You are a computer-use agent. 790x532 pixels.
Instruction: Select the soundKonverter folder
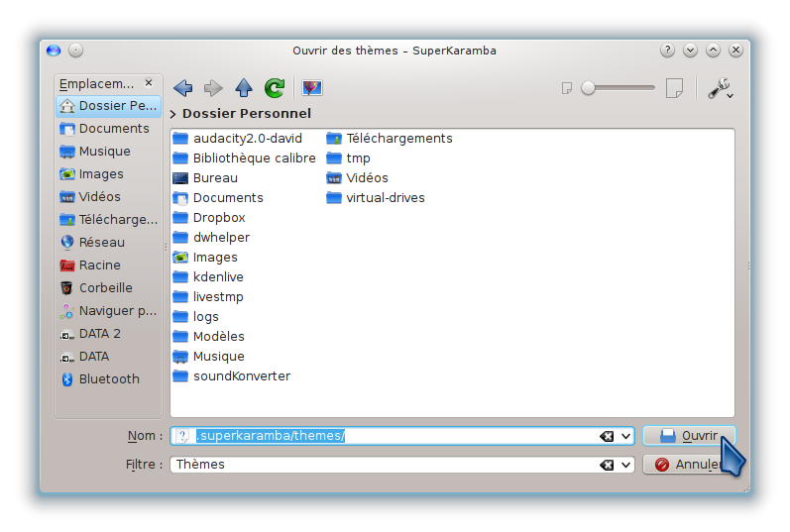click(x=232, y=375)
